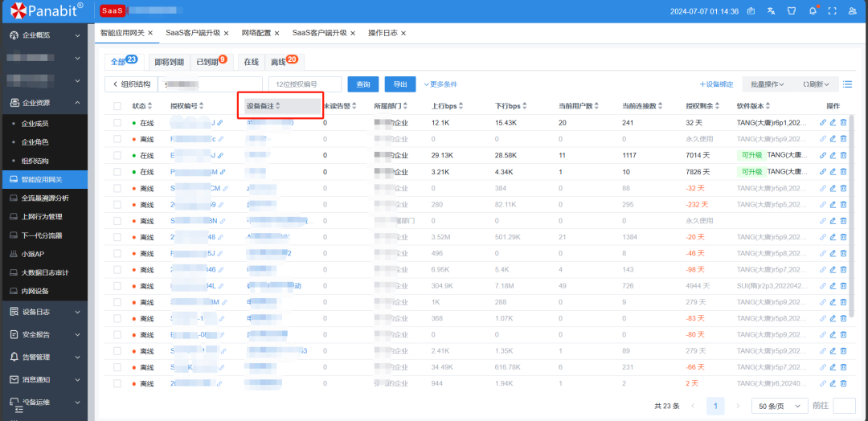Toggle fullscreen mode icon
The image size is (868, 421).
(x=832, y=10)
